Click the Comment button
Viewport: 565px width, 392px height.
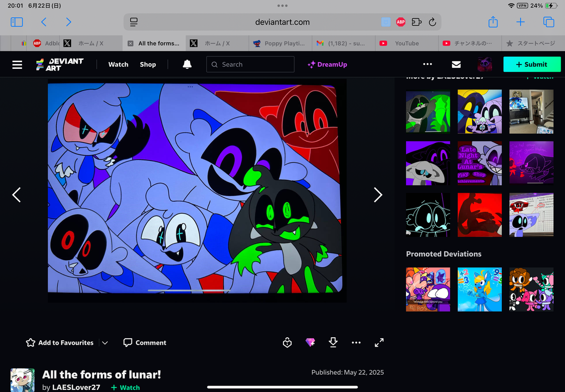tap(145, 343)
